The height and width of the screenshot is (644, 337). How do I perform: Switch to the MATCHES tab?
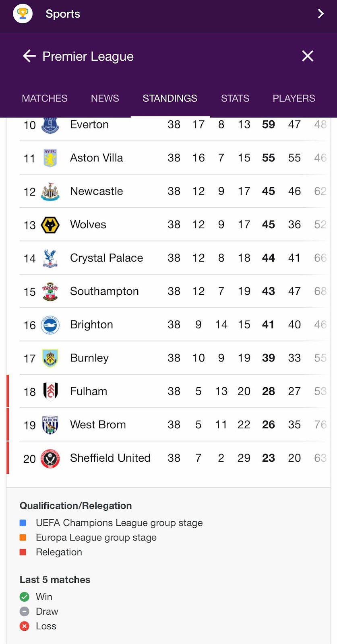tap(45, 98)
